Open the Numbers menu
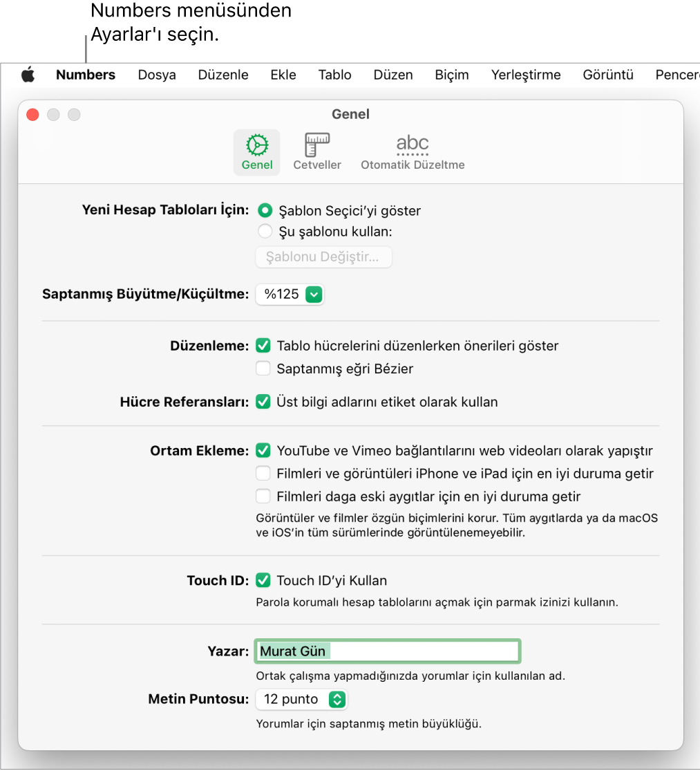700x771 pixels. [86, 75]
